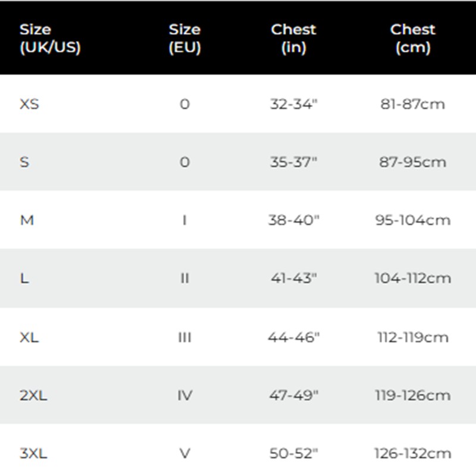Select the 44-46" chest value
This screenshot has width=476, height=476.
point(294,337)
